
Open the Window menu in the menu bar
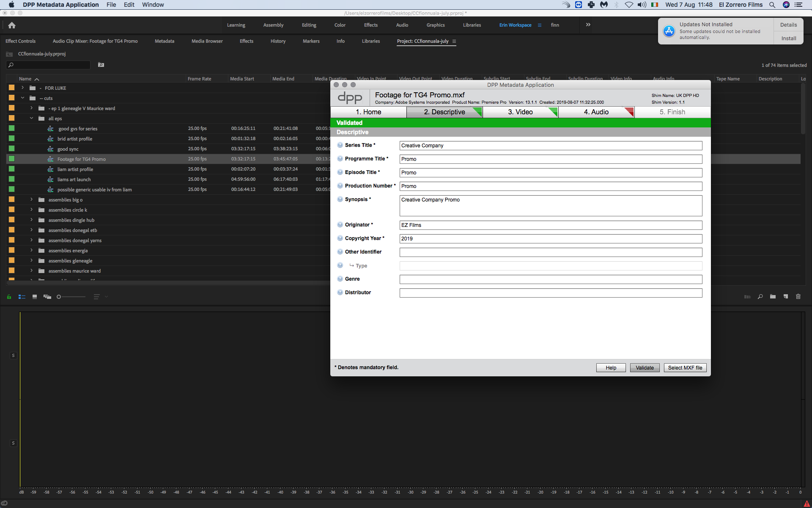(x=153, y=5)
